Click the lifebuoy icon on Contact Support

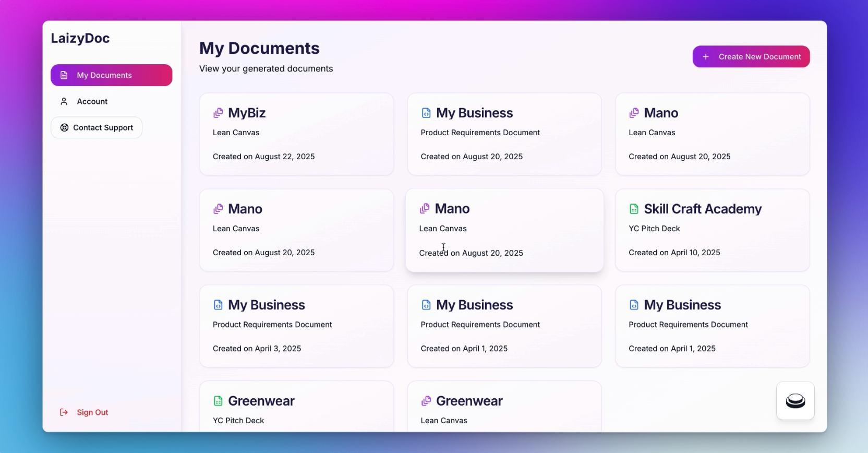click(x=64, y=127)
